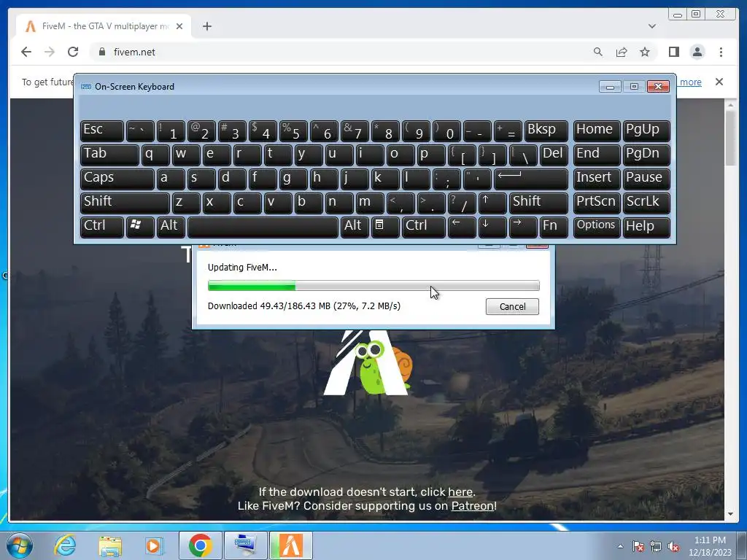The height and width of the screenshot is (560, 747).
Task: Click the forward navigation arrow
Action: click(x=50, y=52)
